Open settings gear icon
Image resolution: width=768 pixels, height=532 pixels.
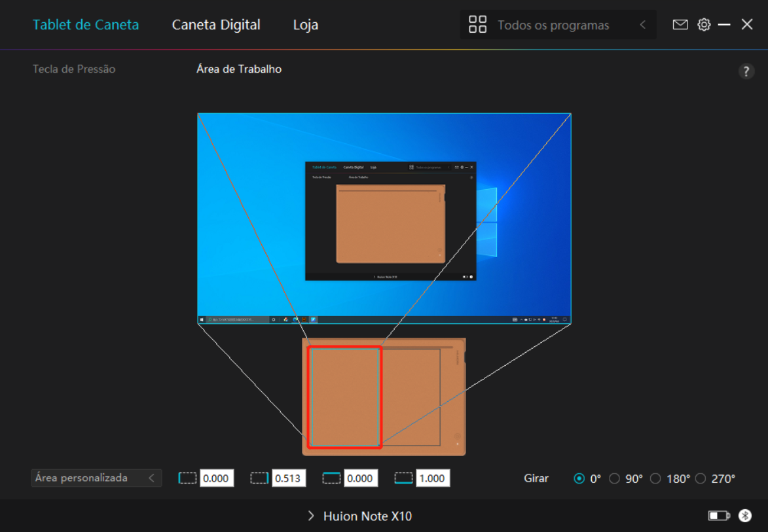click(704, 25)
